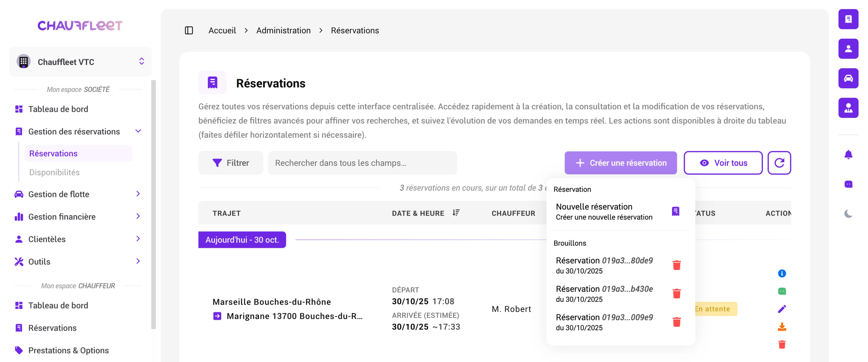The width and height of the screenshot is (868, 362).
Task: Click the search field for all fields
Action: 362,163
